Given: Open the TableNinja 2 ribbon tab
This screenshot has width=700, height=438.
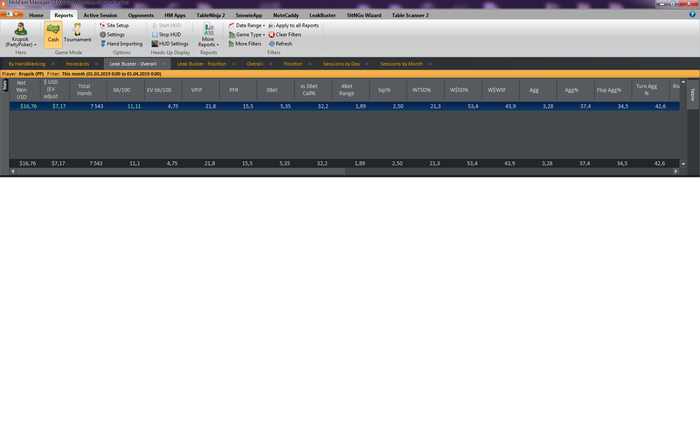Looking at the screenshot, I should pyautogui.click(x=211, y=15).
